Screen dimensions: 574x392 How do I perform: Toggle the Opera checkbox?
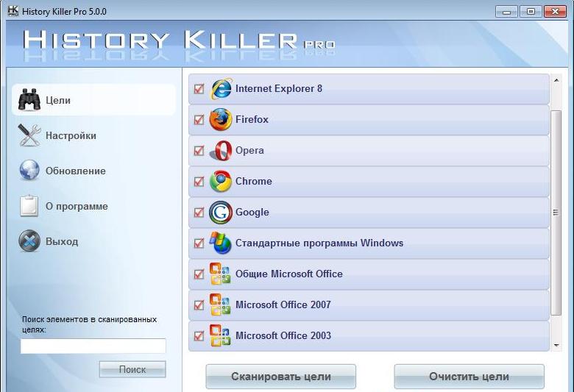click(x=199, y=151)
